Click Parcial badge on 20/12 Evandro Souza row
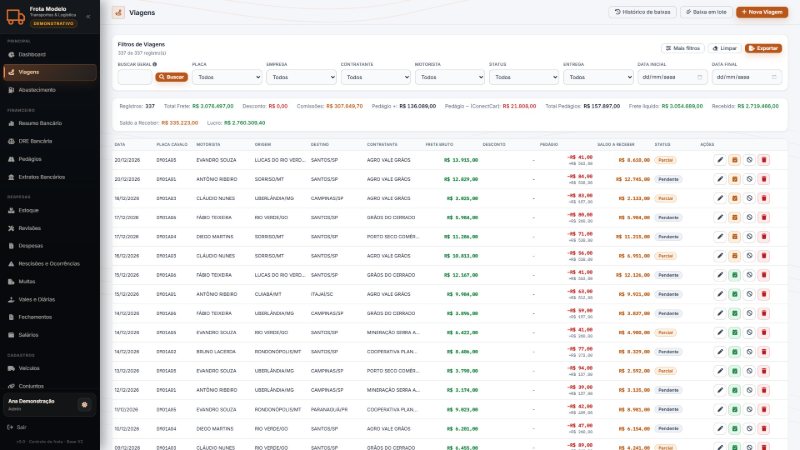Screen dimensions: 800x450 pyautogui.click(x=665, y=160)
